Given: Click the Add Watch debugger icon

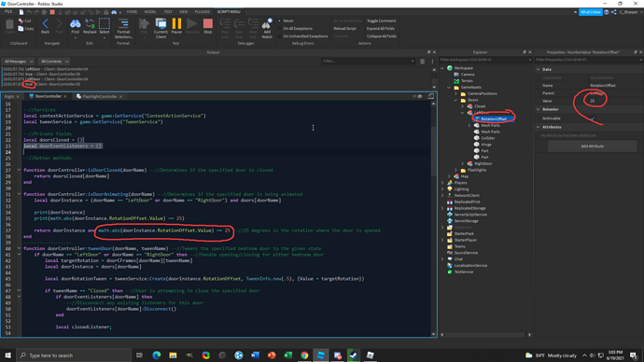Looking at the screenshot, I should tap(267, 28).
